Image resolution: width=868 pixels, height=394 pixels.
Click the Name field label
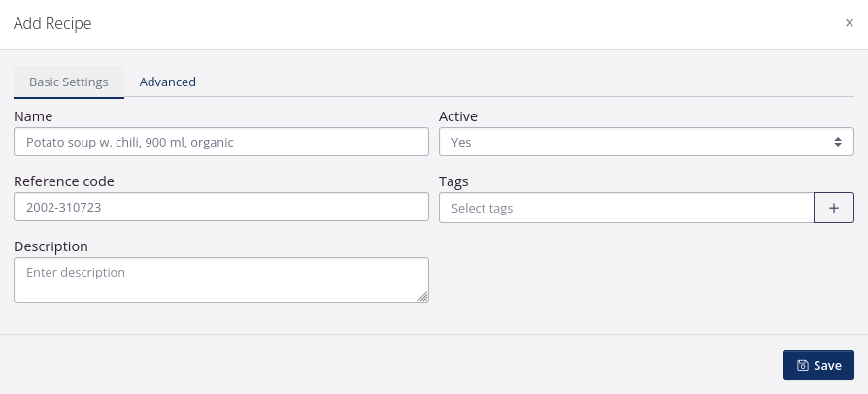pos(33,116)
